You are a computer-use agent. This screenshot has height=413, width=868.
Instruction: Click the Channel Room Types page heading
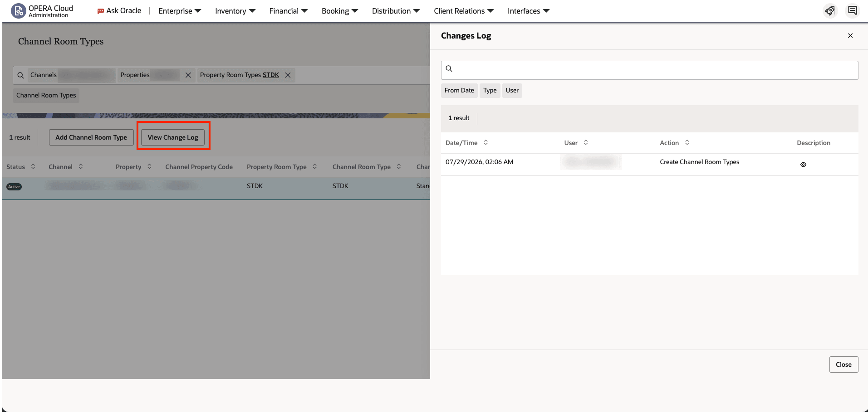click(61, 41)
